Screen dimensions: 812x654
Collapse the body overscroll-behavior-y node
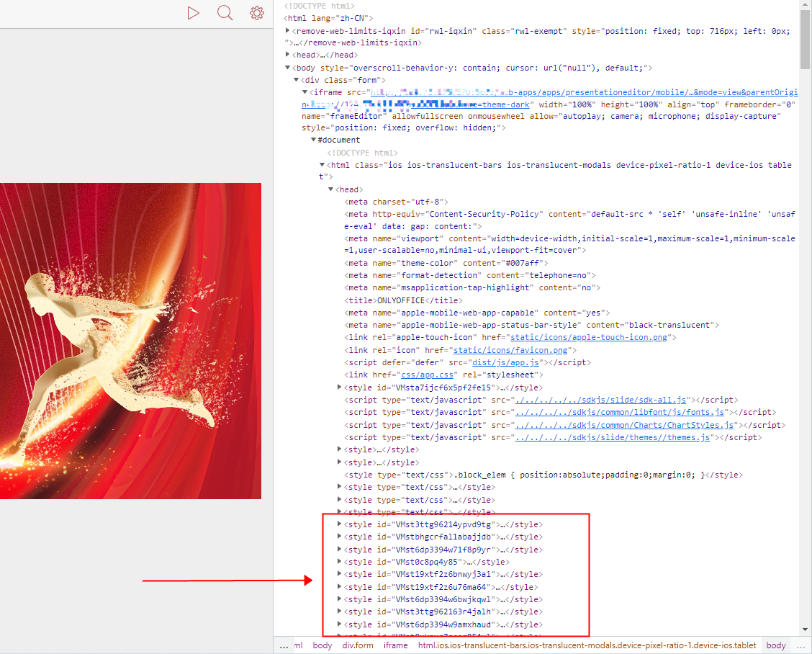tap(288, 68)
